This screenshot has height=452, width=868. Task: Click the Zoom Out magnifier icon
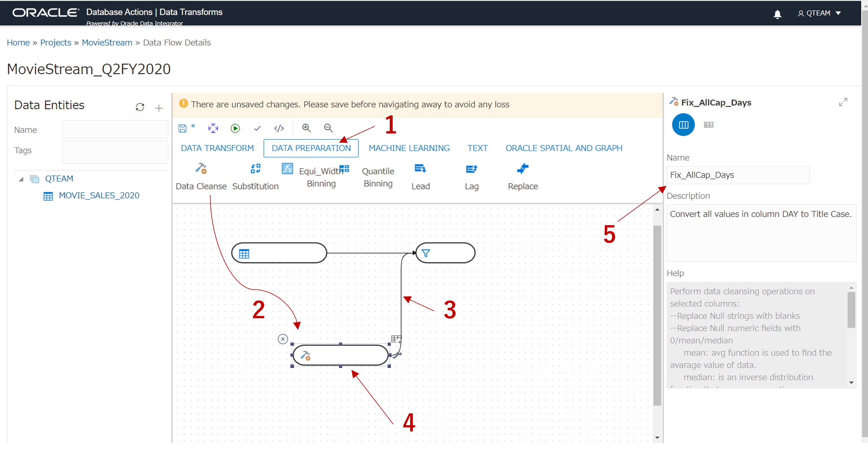(328, 128)
